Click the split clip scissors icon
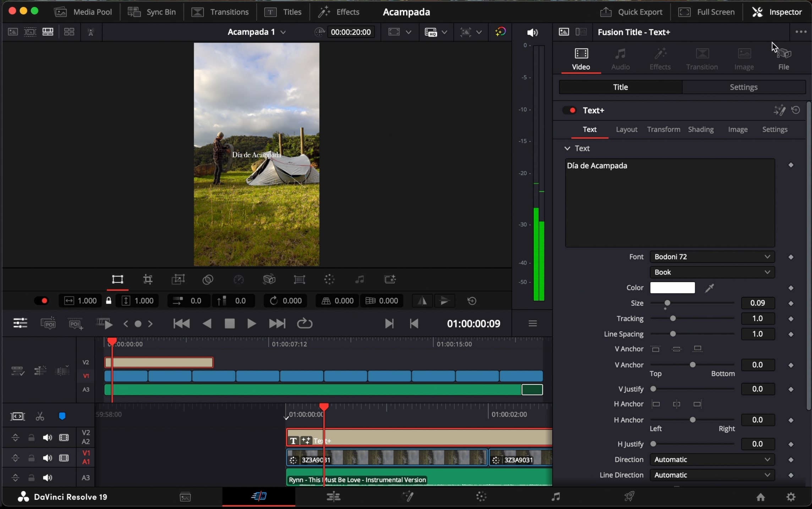 (x=40, y=416)
